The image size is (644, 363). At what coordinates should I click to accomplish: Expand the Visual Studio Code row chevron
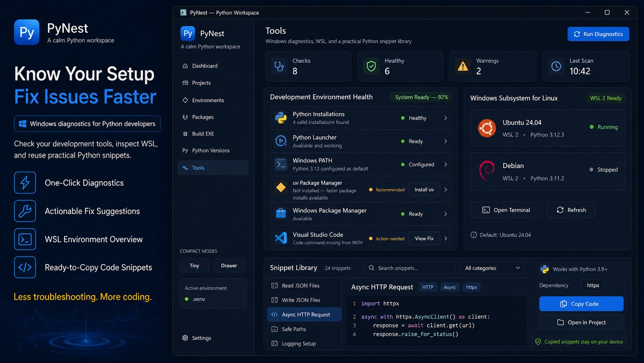[445, 238]
